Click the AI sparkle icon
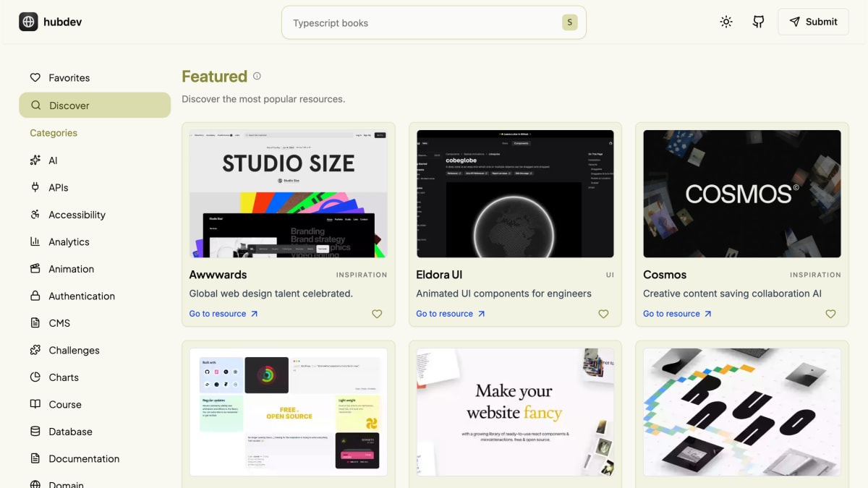The width and height of the screenshot is (868, 488). 35,160
